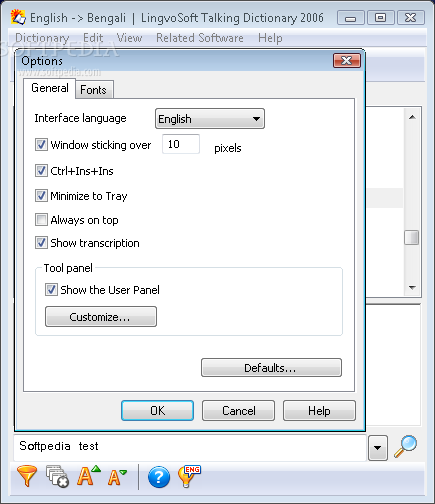This screenshot has width=435, height=504.
Task: Decrease font size with A-down icon
Action: [x=117, y=477]
